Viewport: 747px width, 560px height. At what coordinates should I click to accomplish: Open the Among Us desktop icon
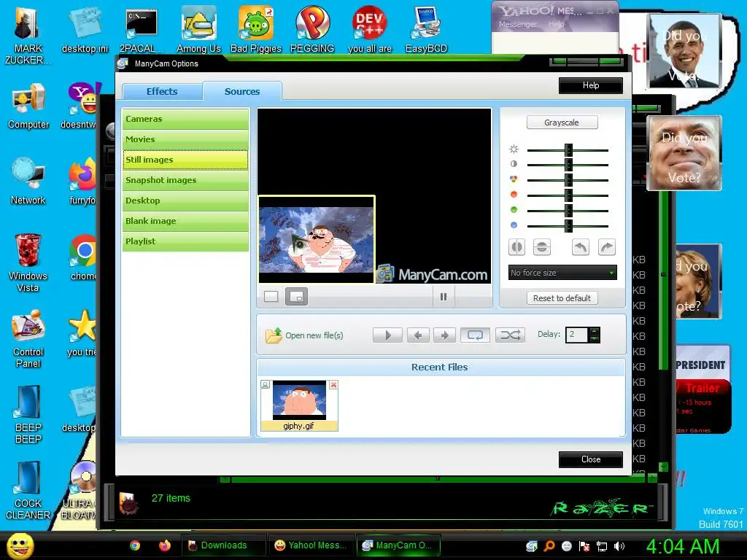[x=198, y=31]
